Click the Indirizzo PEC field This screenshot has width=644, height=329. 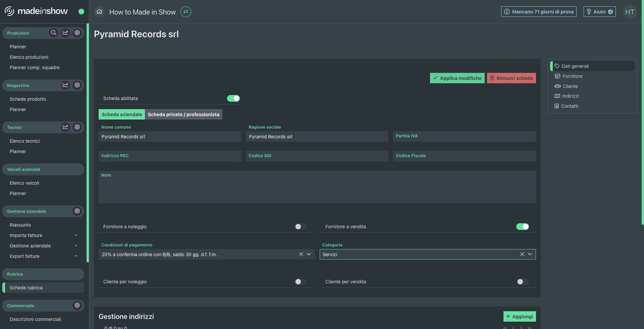coord(170,156)
